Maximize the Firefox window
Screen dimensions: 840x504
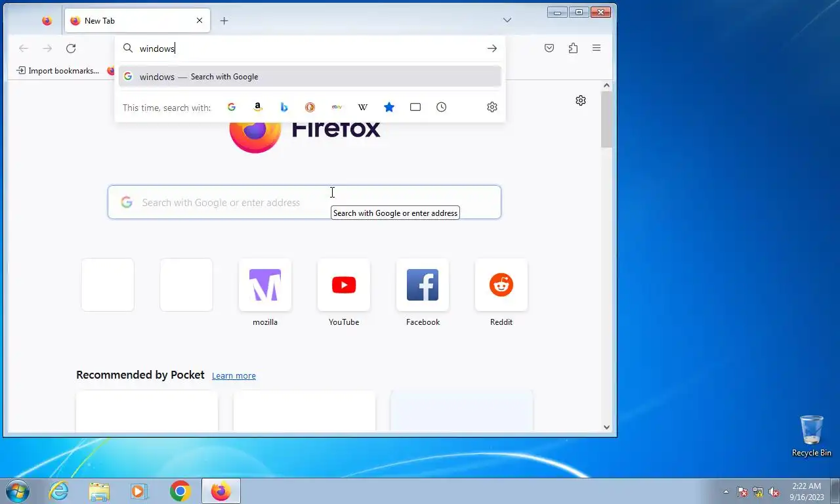[x=579, y=12]
